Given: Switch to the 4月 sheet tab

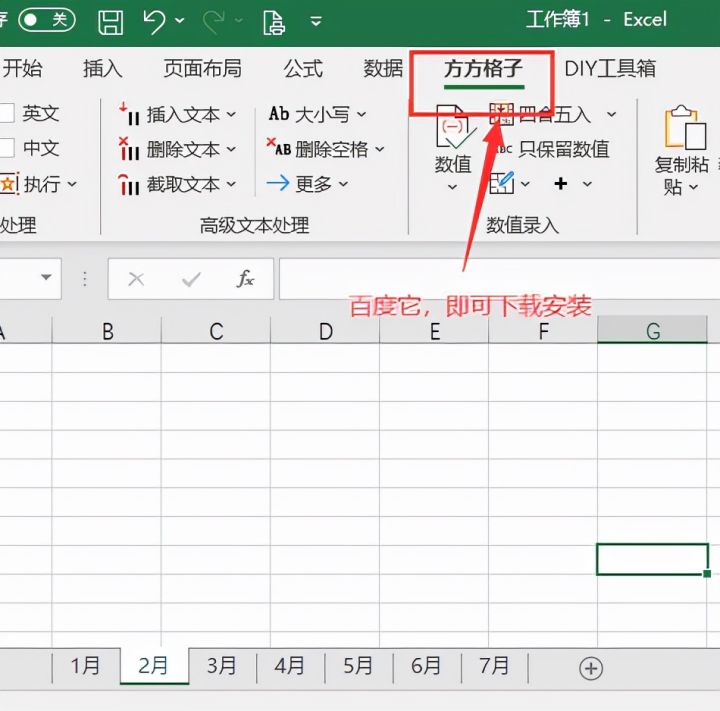Looking at the screenshot, I should (x=290, y=666).
